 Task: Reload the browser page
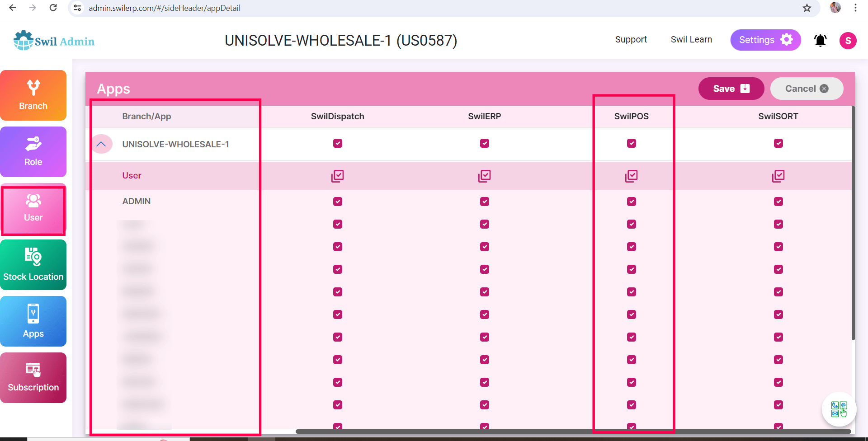53,8
